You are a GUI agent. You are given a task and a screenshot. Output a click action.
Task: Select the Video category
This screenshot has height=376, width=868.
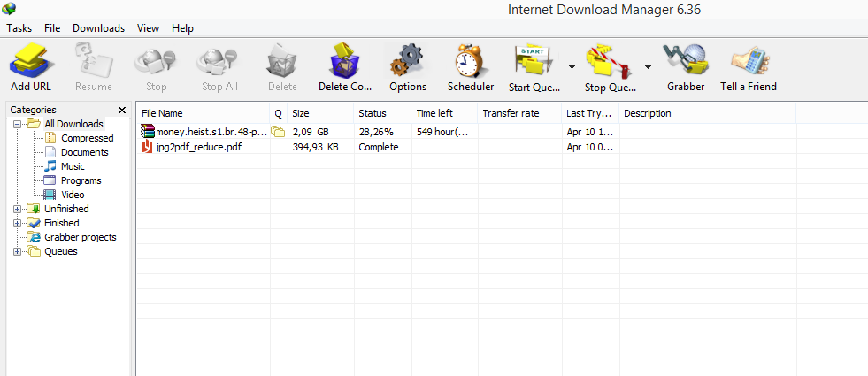pos(73,195)
